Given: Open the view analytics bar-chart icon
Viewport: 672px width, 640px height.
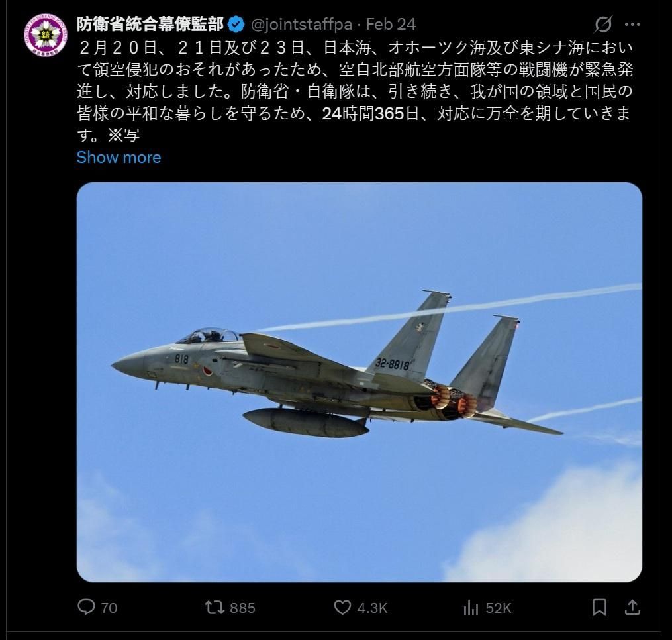Looking at the screenshot, I should point(471,608).
